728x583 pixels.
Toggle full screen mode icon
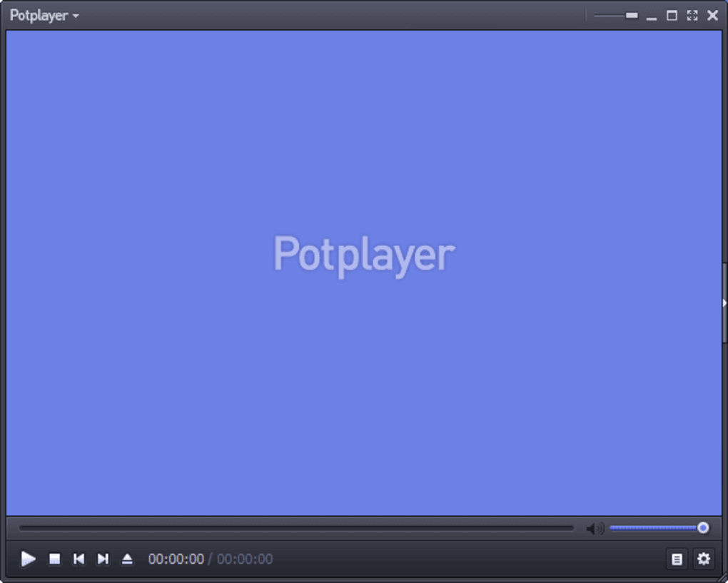(x=692, y=16)
